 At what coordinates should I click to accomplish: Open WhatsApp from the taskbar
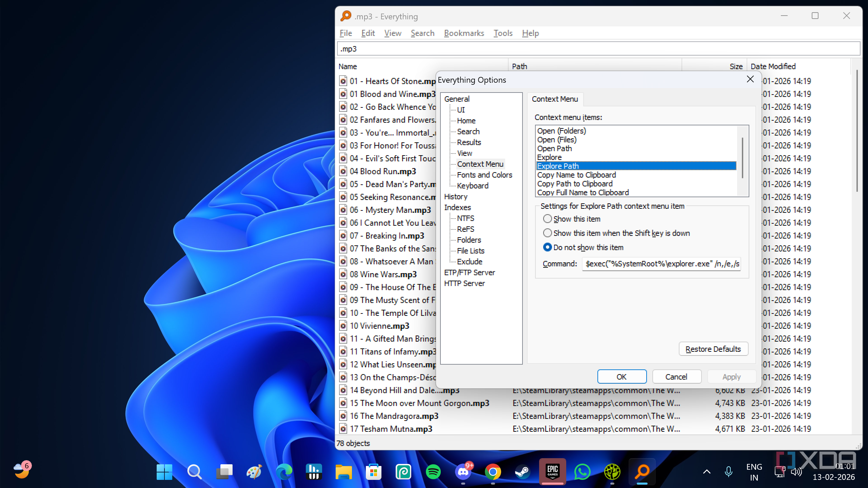tap(582, 472)
